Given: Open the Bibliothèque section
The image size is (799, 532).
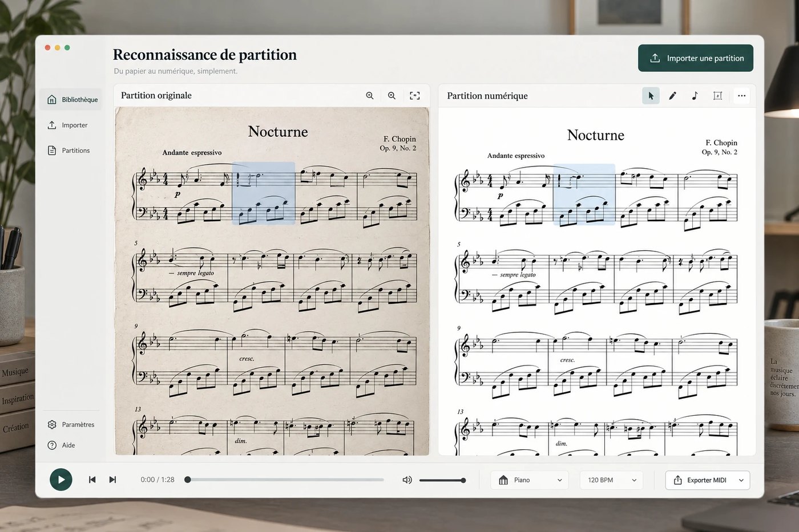Looking at the screenshot, I should 72,99.
